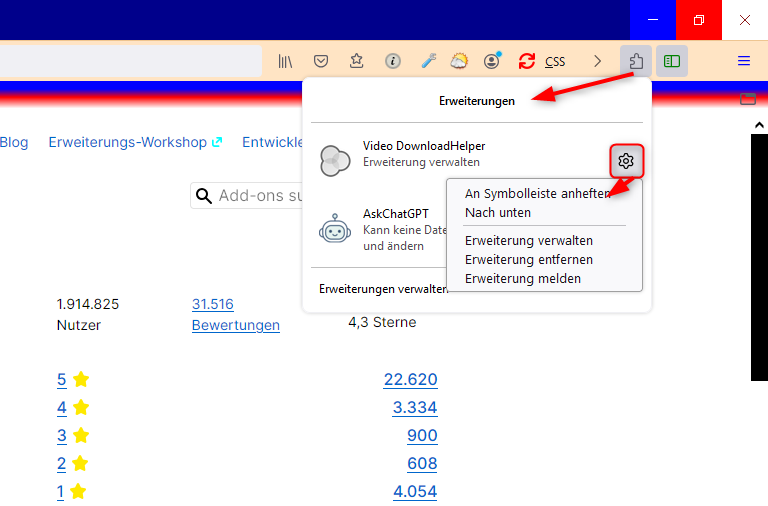Click the search magnifier icon
This screenshot has height=506, width=768.
pyautogui.click(x=204, y=196)
